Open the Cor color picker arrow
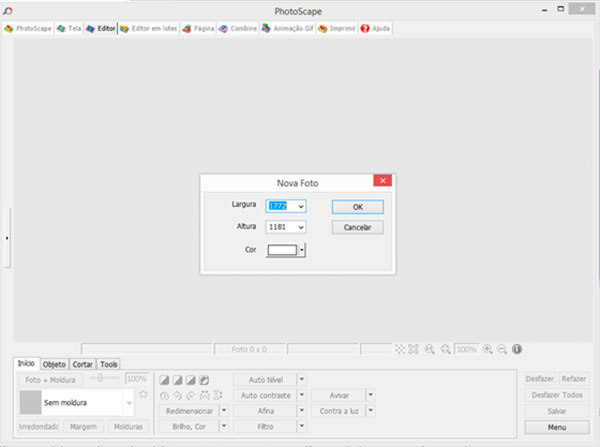This screenshot has width=600, height=447. (302, 250)
